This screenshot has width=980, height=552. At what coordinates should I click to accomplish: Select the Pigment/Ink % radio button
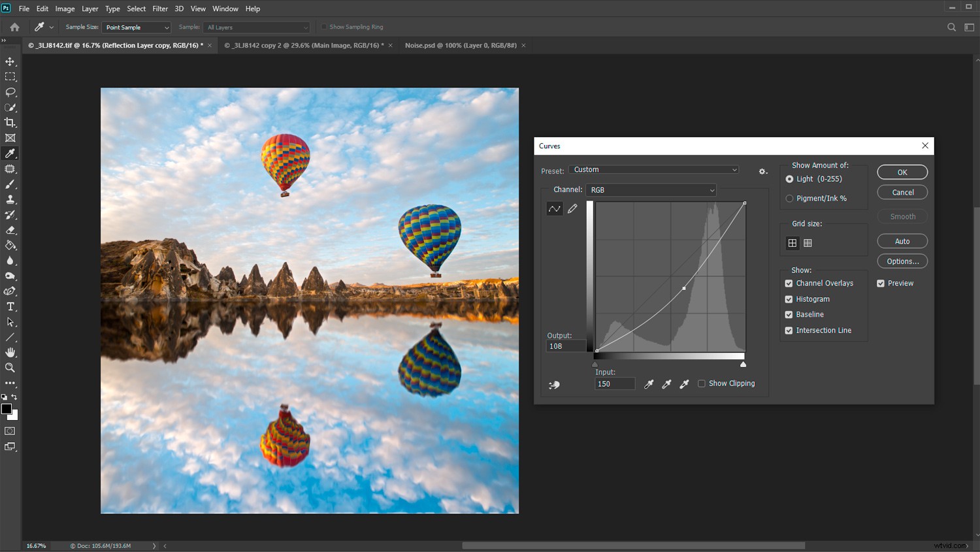click(789, 198)
